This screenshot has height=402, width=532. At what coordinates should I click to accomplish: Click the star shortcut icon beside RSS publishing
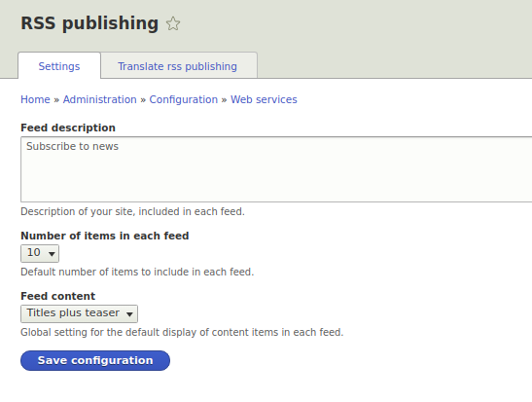(x=173, y=23)
